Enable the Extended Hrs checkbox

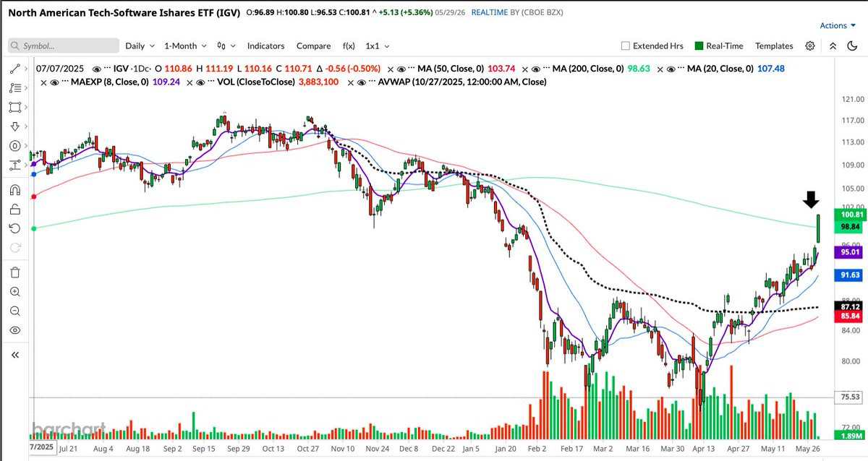626,46
